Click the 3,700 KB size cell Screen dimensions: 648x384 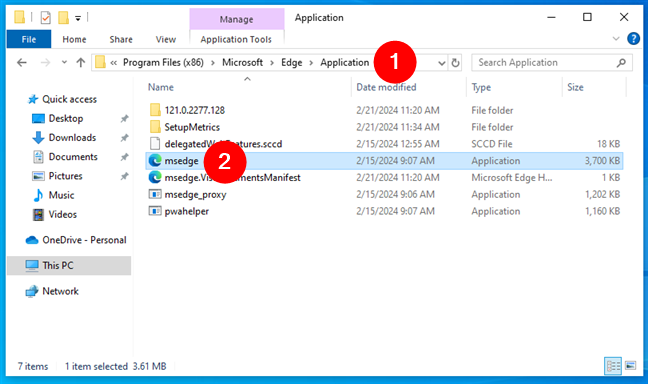click(x=602, y=161)
